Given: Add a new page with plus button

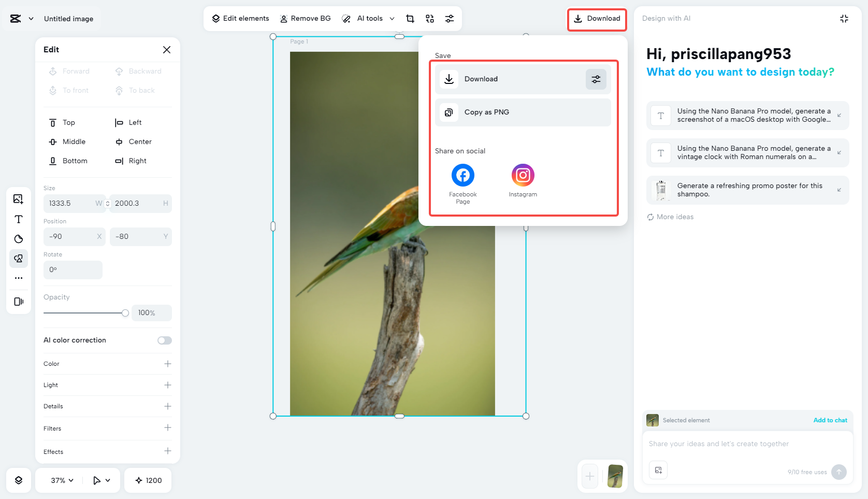Looking at the screenshot, I should pyautogui.click(x=590, y=476).
